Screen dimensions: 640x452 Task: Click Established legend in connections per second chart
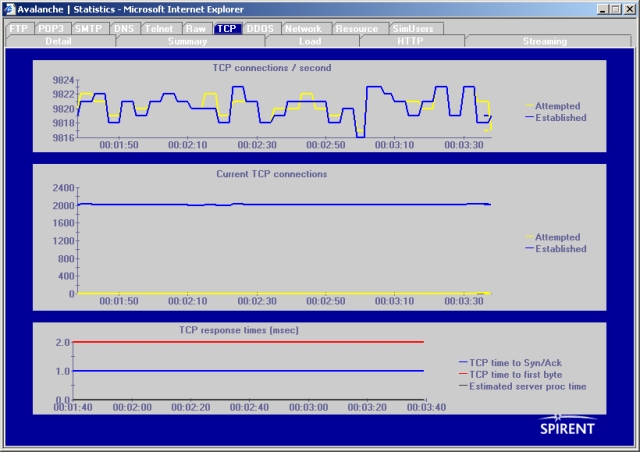tap(556, 118)
